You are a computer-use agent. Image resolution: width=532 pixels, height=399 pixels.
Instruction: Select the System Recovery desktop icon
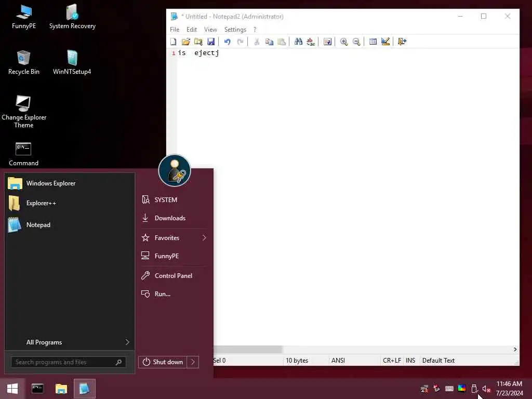[72, 17]
